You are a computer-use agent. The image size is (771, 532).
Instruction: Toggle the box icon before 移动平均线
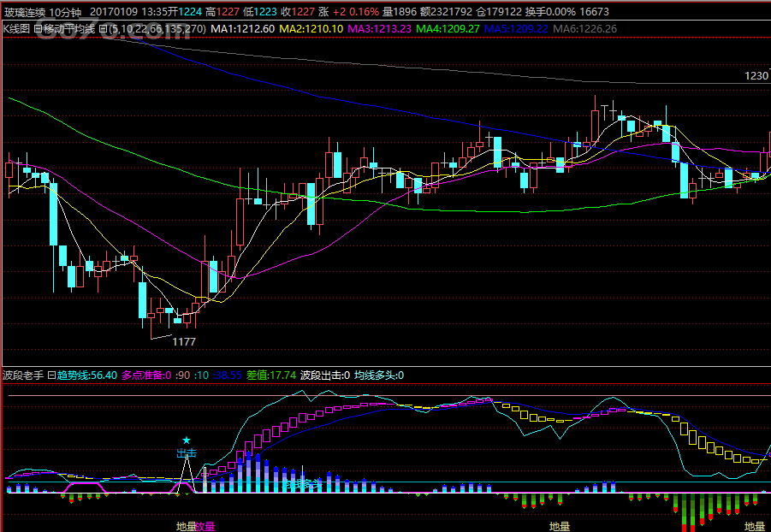[x=38, y=29]
